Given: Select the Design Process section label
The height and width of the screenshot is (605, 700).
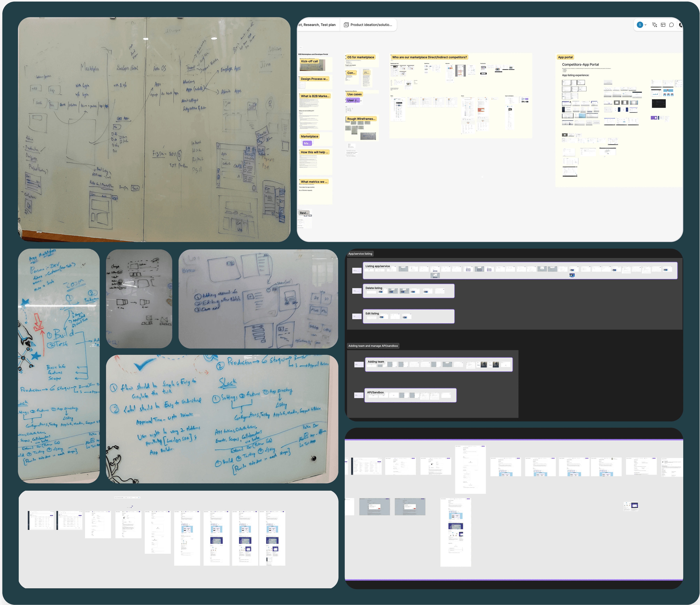Looking at the screenshot, I should coord(314,79).
